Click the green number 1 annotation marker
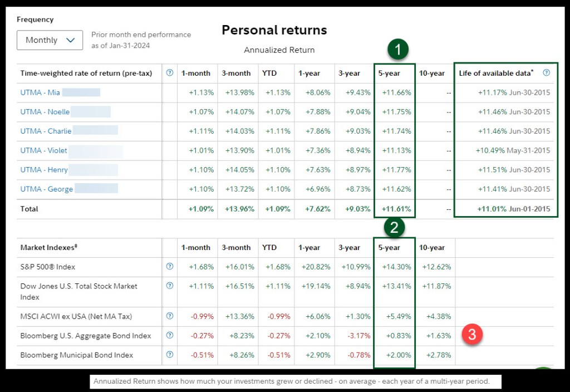This screenshot has width=570, height=392. [397, 50]
